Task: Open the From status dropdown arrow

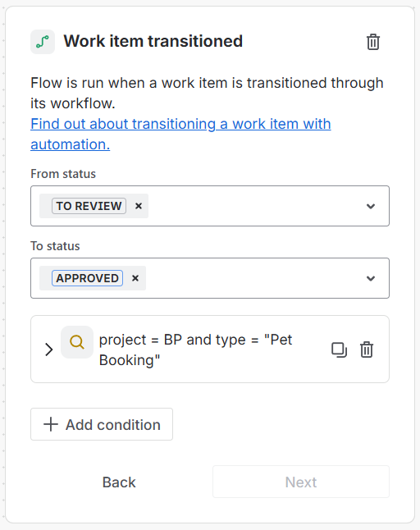Action: [x=371, y=206]
